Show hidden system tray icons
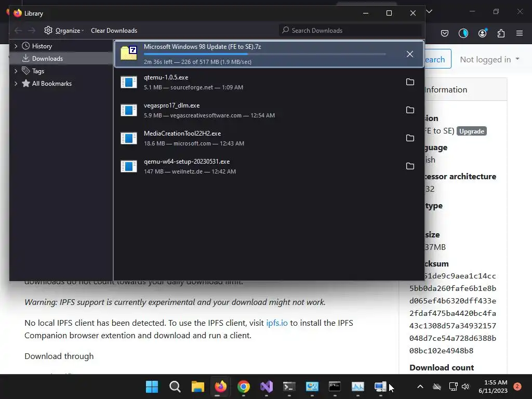 [420, 387]
